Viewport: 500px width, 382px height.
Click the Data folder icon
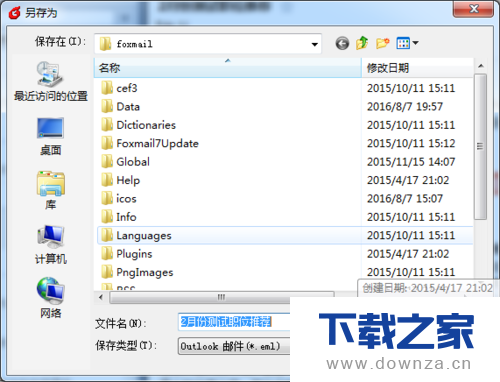click(x=107, y=106)
